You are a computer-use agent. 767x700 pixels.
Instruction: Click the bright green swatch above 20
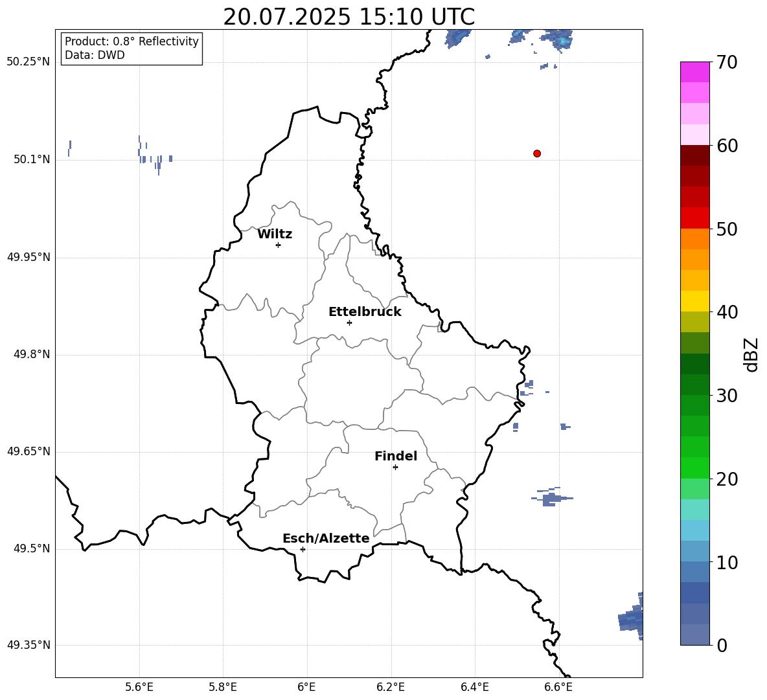(694, 468)
